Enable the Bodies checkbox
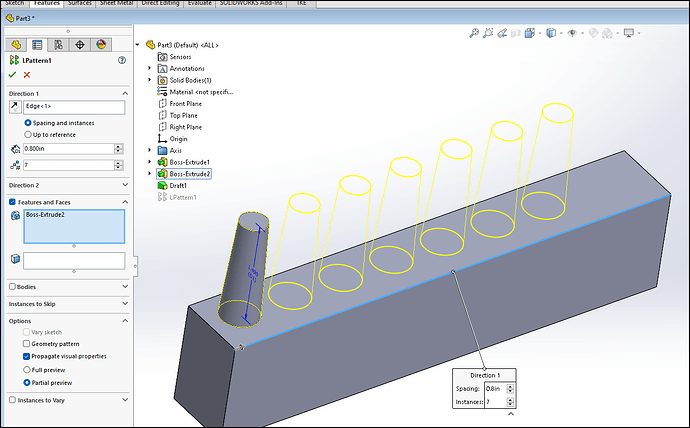 coord(12,286)
